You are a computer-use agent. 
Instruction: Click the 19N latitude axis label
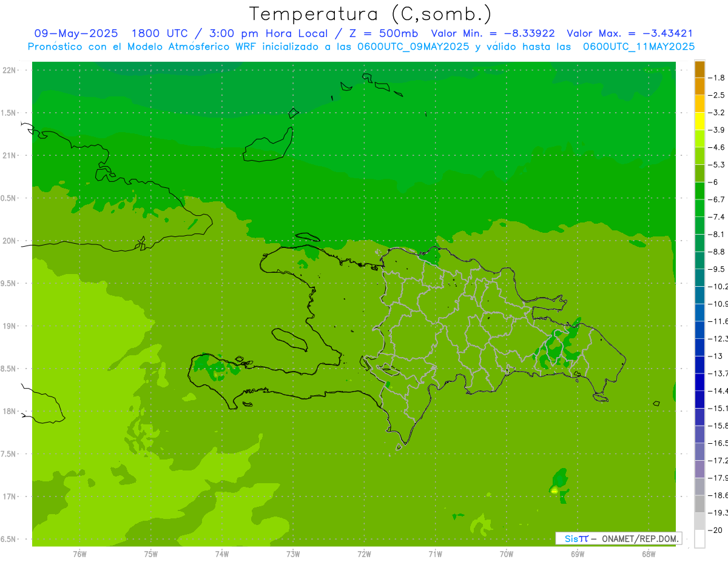tap(10, 326)
